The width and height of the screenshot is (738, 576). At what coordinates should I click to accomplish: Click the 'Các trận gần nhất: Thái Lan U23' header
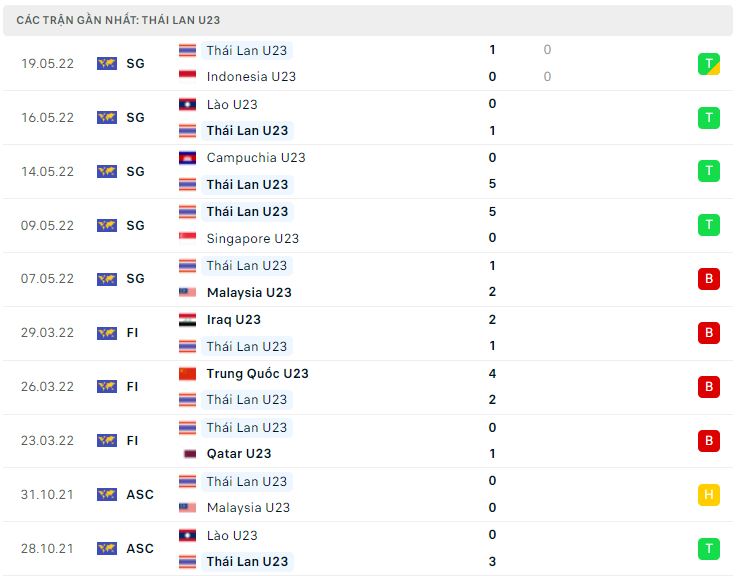[x=119, y=20]
